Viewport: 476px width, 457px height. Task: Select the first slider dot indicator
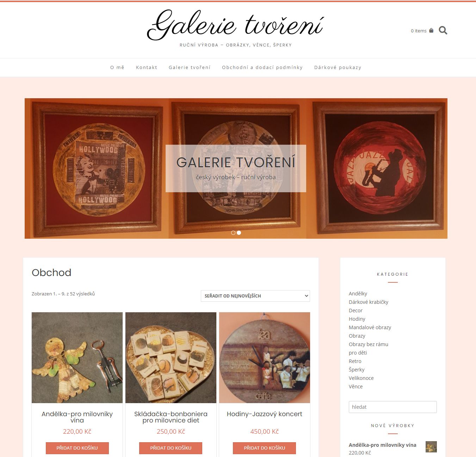[233, 233]
